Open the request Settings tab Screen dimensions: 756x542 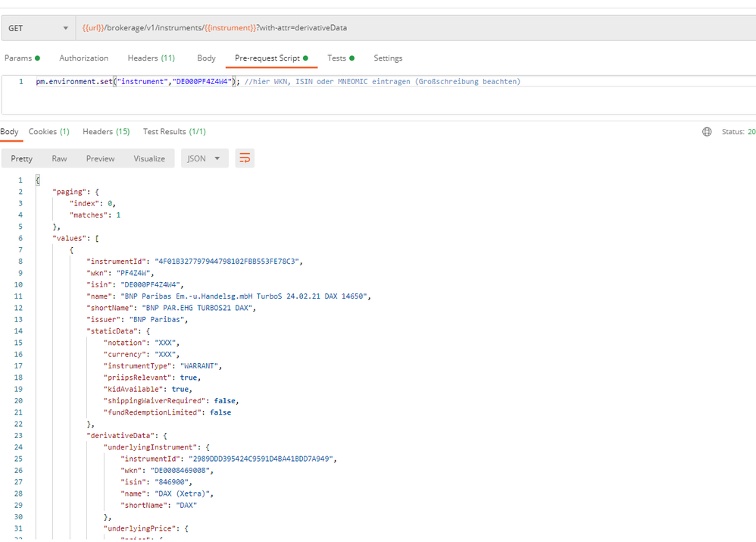[x=388, y=58]
